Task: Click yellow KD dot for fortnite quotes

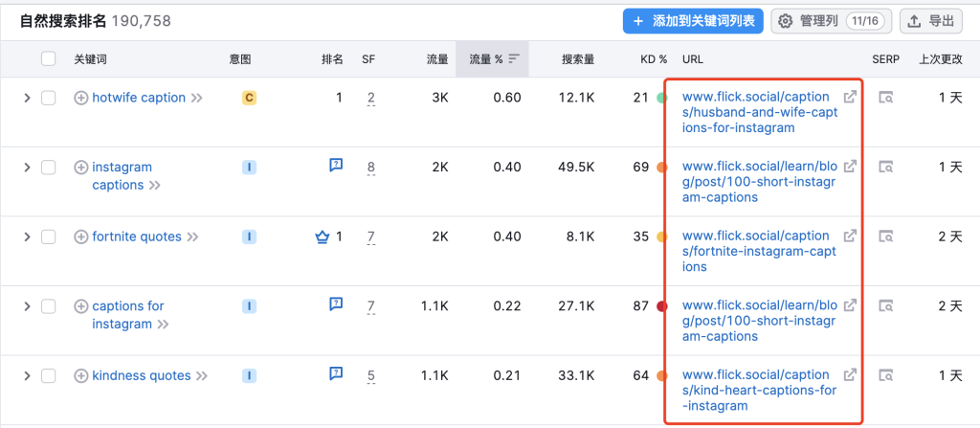Action: click(661, 237)
